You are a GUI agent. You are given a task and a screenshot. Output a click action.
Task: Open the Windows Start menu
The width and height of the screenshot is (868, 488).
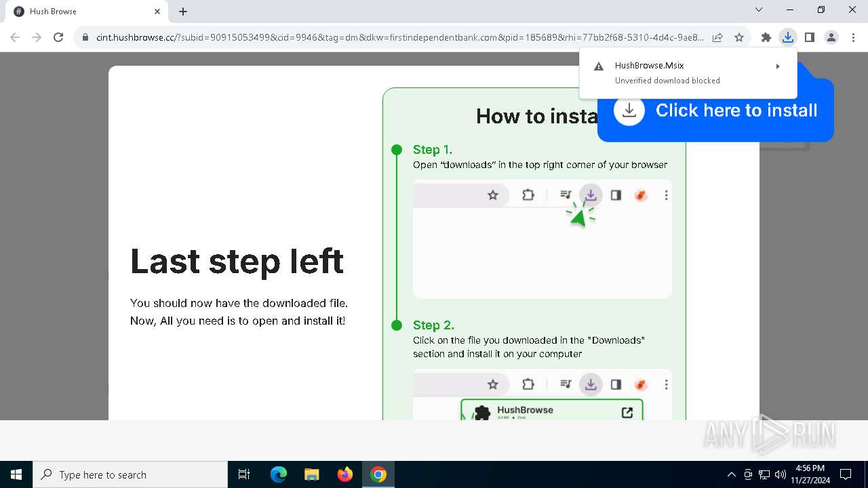(16, 474)
